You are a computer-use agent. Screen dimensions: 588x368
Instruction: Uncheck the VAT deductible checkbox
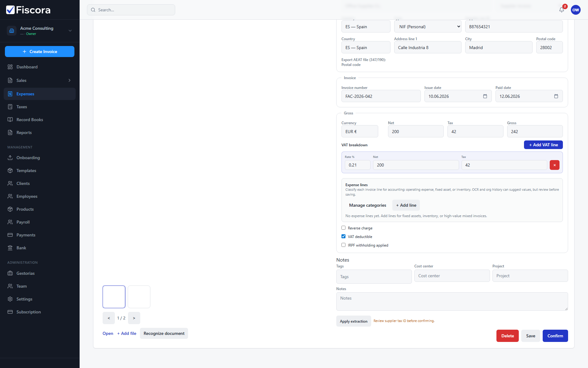344,236
